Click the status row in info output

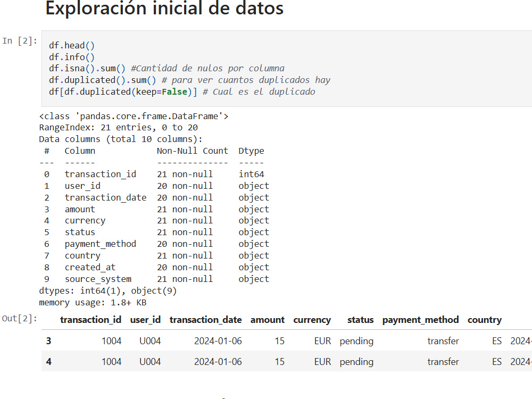156,232
